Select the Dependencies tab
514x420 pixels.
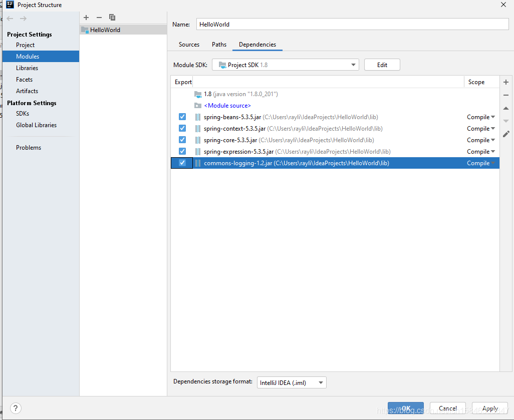pyautogui.click(x=258, y=45)
